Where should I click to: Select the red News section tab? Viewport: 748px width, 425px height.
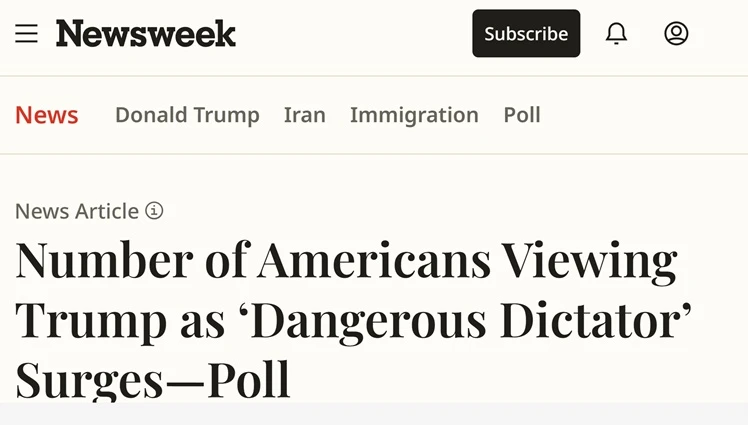pyautogui.click(x=47, y=115)
